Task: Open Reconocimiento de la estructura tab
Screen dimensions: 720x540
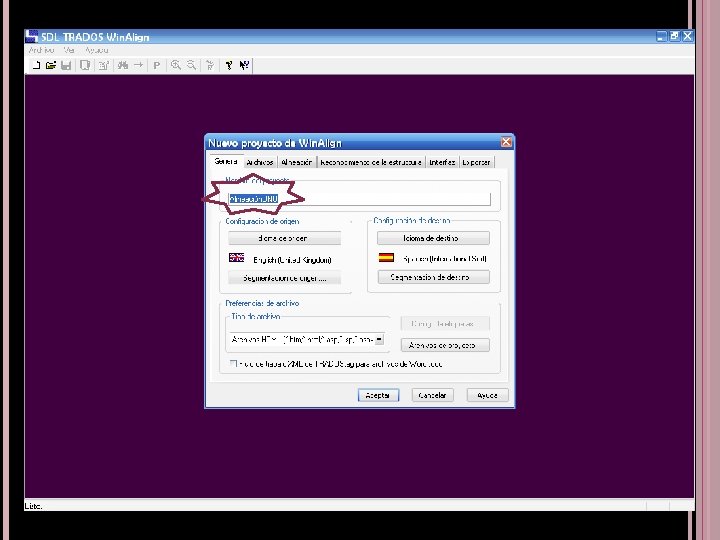Action: (371, 162)
